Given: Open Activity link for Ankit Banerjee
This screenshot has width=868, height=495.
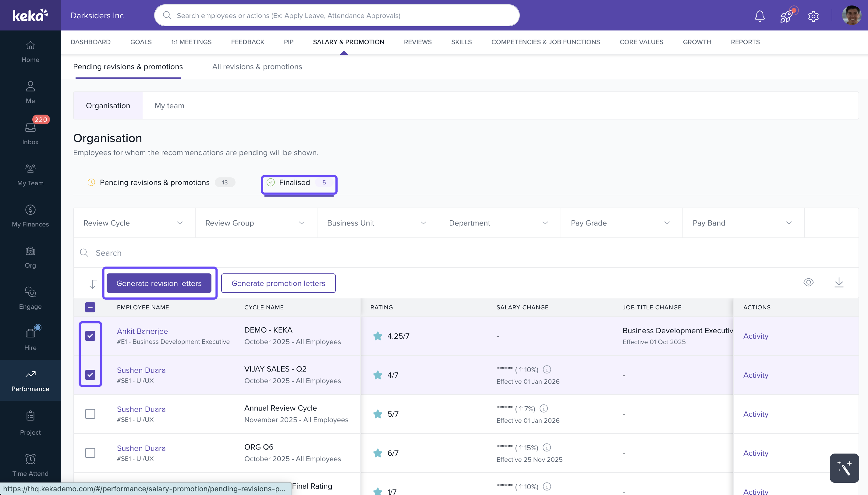Looking at the screenshot, I should (x=755, y=336).
